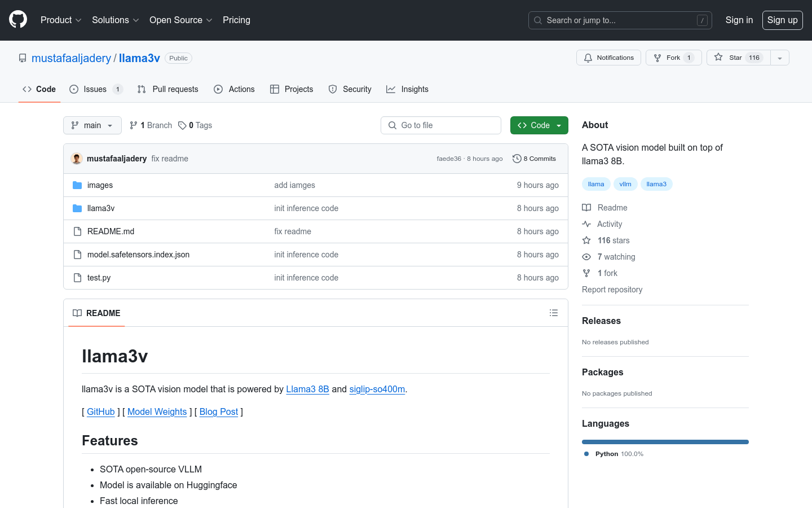Viewport: 812px width, 508px height.
Task: Click the branch icon beside 1 Branch
Action: coord(134,125)
